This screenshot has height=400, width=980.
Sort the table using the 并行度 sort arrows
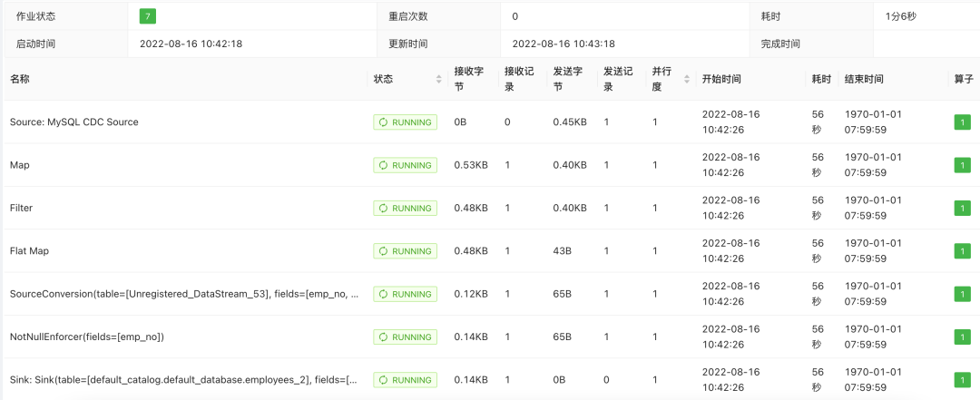point(687,79)
